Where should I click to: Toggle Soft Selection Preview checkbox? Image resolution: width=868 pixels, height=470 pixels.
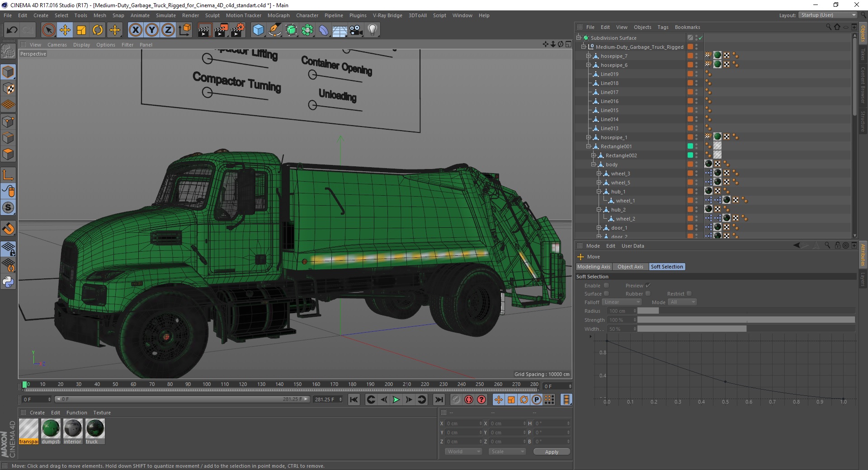click(648, 286)
